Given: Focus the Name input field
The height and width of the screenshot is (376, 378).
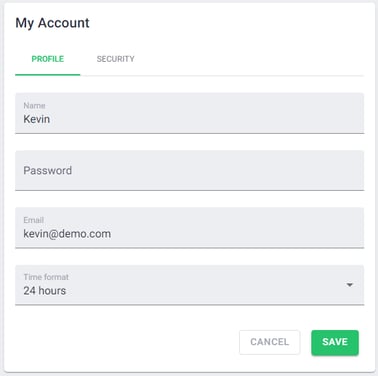Looking at the screenshot, I should tap(189, 113).
